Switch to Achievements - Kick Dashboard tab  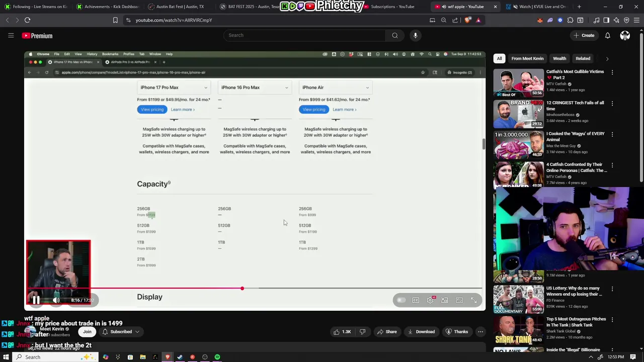[x=107, y=7]
